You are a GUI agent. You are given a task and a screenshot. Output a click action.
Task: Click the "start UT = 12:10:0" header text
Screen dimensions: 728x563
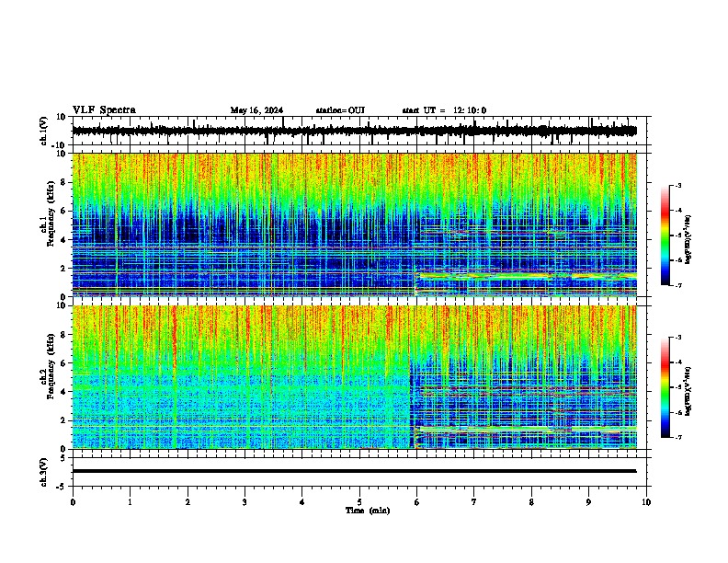[x=444, y=110]
